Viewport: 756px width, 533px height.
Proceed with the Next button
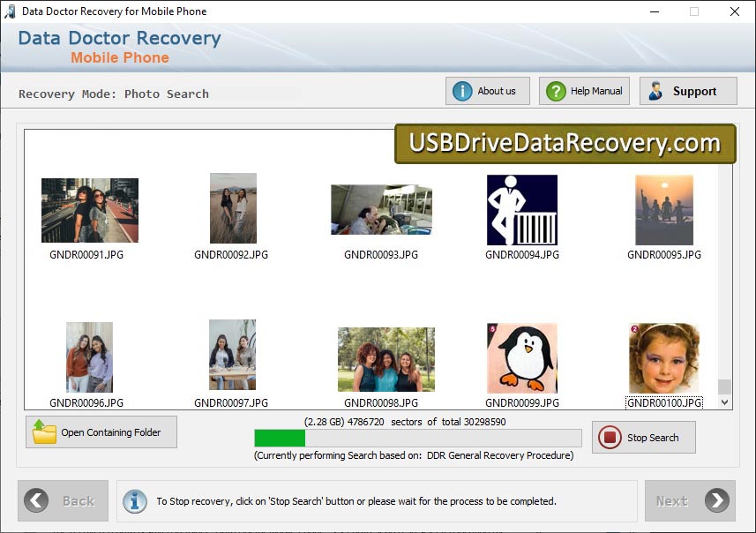click(690, 500)
